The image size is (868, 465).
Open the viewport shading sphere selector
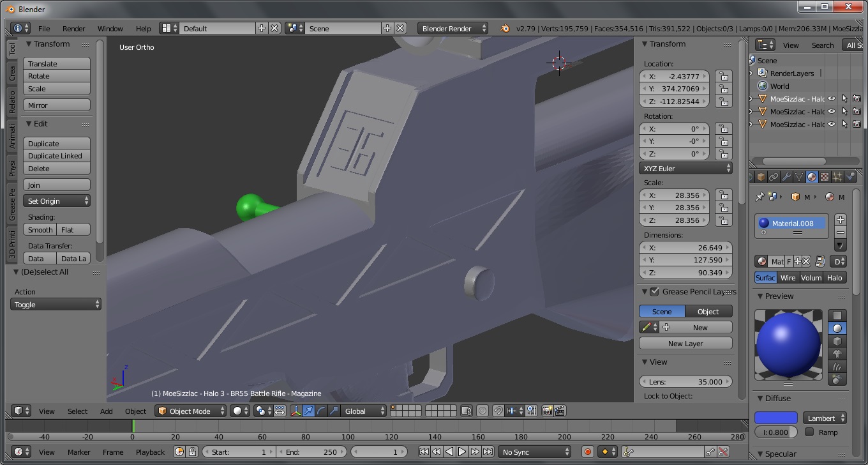(x=240, y=411)
